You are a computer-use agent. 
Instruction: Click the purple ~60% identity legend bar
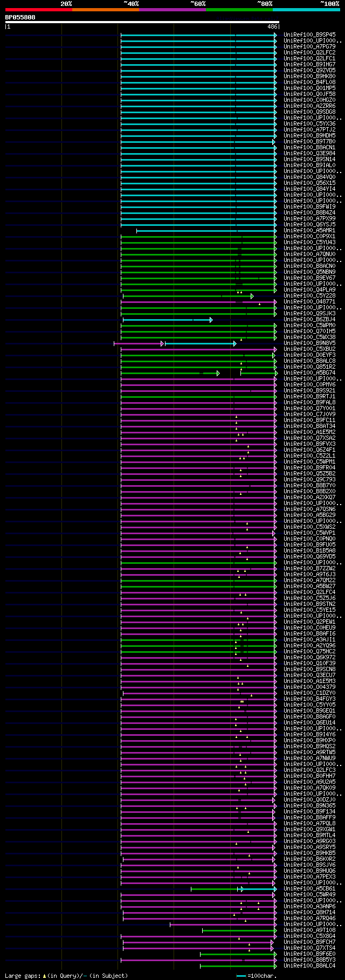[172, 9]
